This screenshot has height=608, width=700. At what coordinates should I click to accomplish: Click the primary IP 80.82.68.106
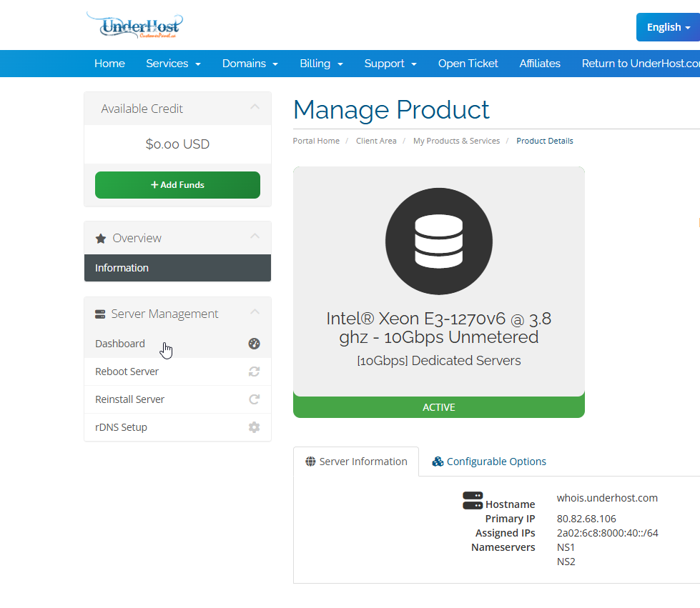[x=586, y=519]
